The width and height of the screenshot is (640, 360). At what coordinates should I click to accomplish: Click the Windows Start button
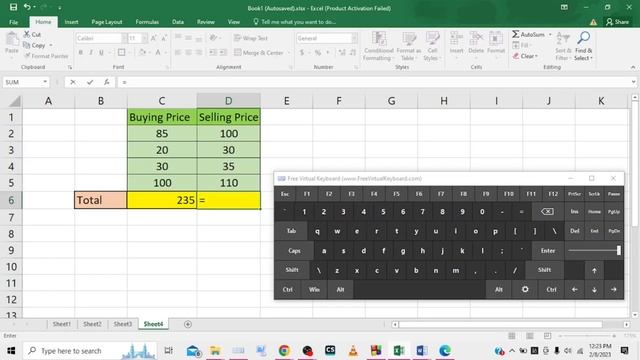click(11, 351)
